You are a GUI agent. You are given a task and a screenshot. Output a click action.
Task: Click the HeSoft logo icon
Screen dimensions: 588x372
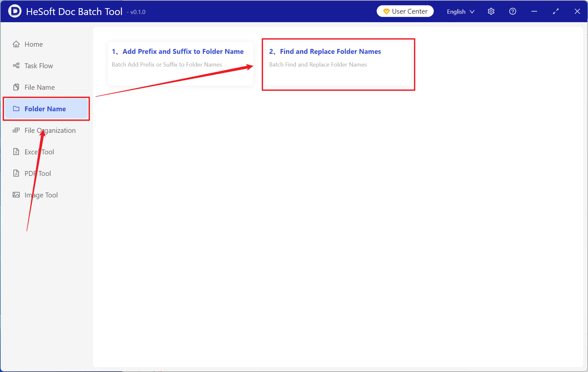[x=15, y=11]
